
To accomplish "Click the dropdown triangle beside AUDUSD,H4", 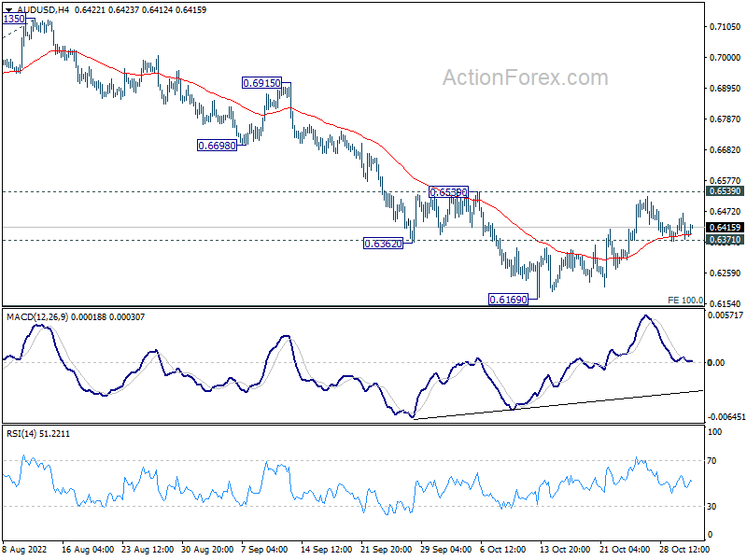I will tap(8, 10).
